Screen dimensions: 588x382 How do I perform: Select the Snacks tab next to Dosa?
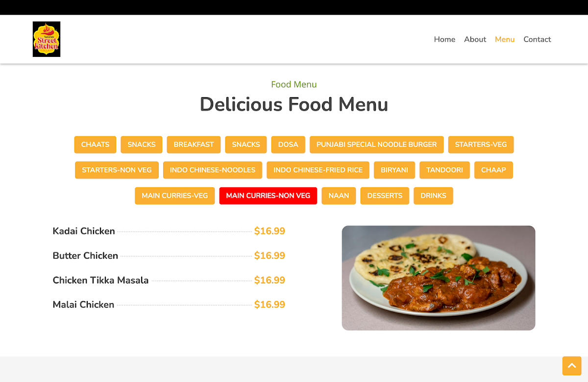[x=246, y=145]
